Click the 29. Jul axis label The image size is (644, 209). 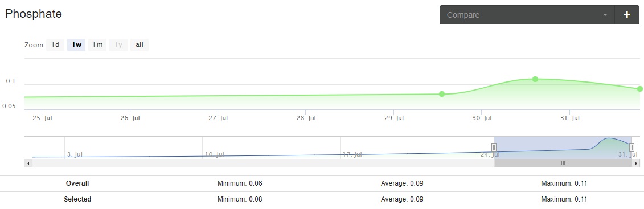tap(394, 118)
